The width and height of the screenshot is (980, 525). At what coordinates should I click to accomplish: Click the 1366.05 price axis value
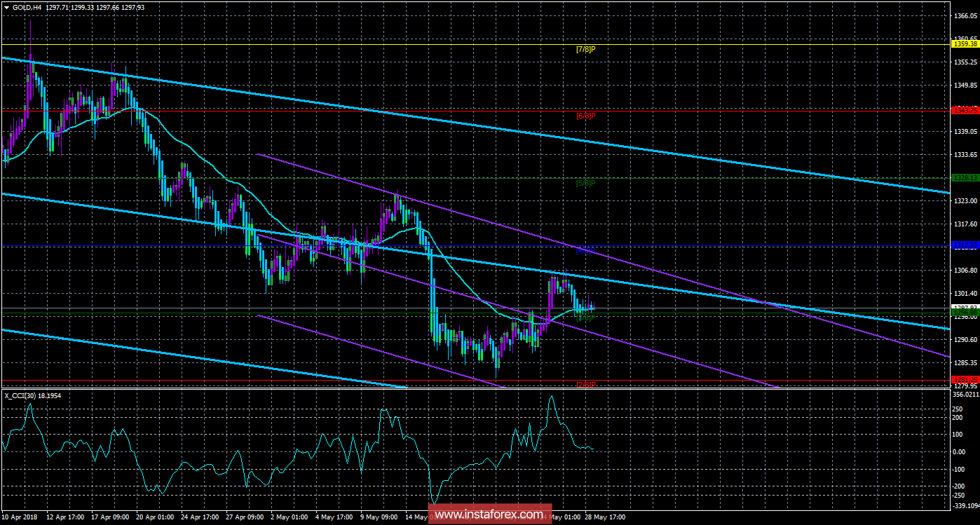965,17
